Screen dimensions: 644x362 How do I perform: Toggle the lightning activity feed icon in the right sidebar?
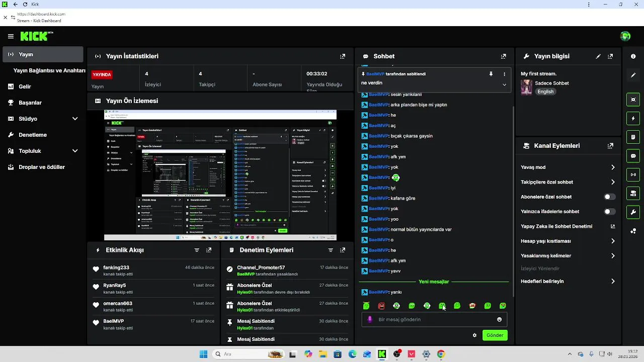click(x=633, y=118)
